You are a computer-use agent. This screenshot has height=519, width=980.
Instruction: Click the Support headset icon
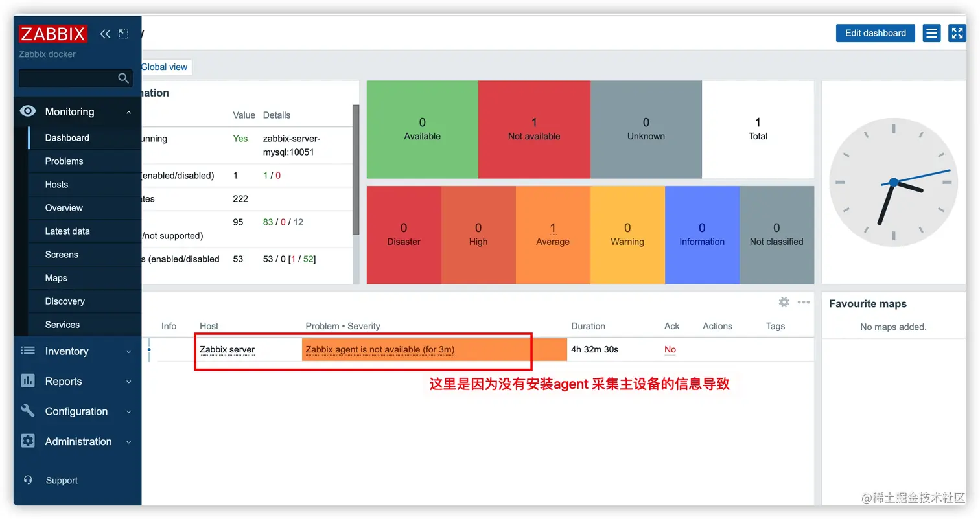point(28,480)
